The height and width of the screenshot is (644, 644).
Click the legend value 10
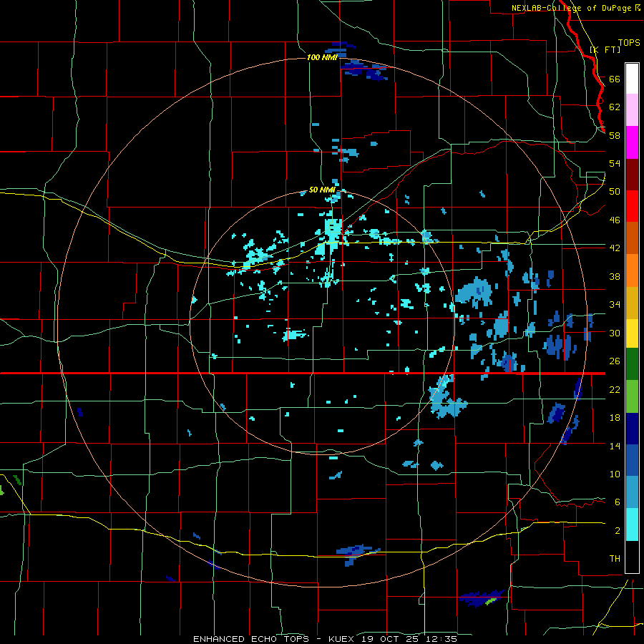(615, 474)
